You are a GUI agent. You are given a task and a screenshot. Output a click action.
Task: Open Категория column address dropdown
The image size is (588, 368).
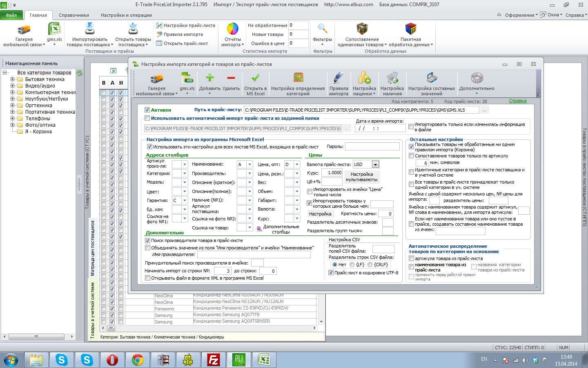[184, 173]
